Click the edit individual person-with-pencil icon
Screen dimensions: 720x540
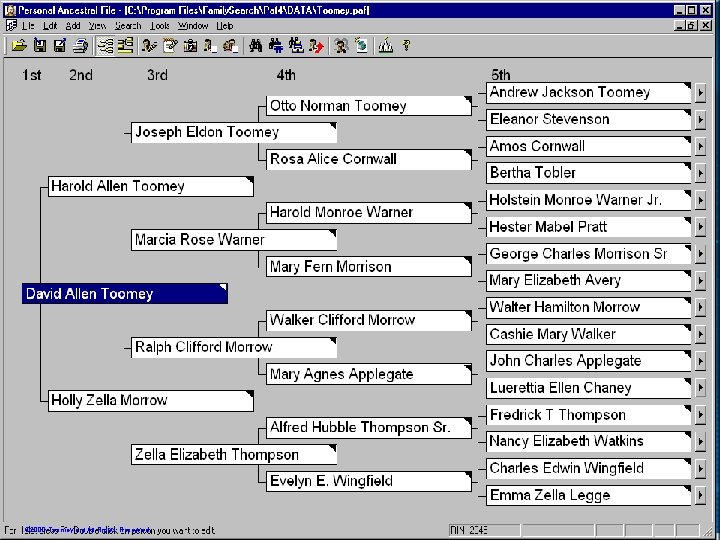click(x=149, y=45)
